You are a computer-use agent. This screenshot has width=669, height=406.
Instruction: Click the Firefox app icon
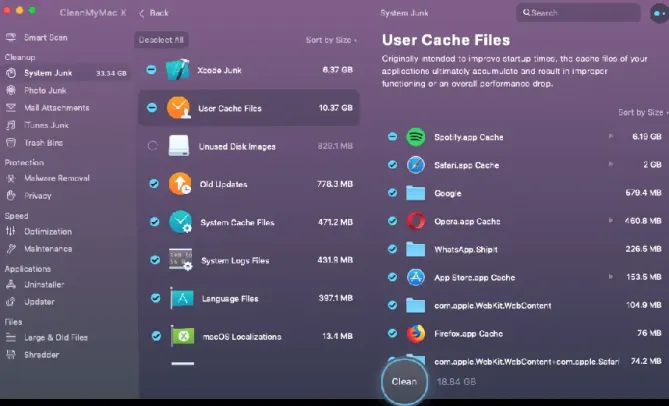pyautogui.click(x=416, y=334)
